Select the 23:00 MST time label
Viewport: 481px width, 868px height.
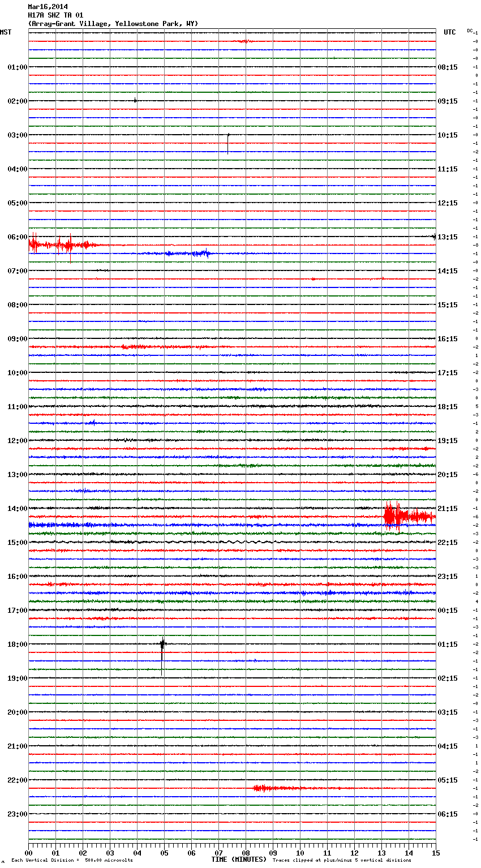pos(17,814)
